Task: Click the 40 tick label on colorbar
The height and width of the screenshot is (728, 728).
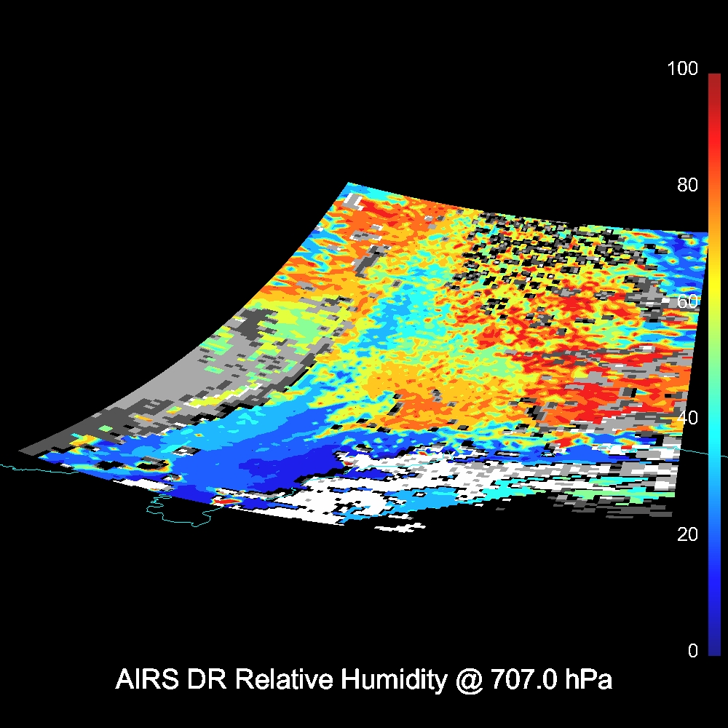Action: [687, 418]
